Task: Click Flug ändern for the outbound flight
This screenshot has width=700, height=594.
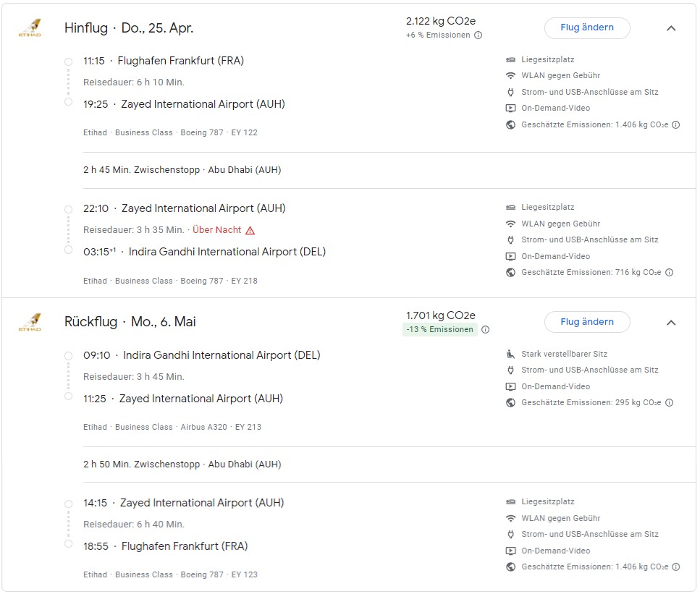Action: tap(587, 28)
